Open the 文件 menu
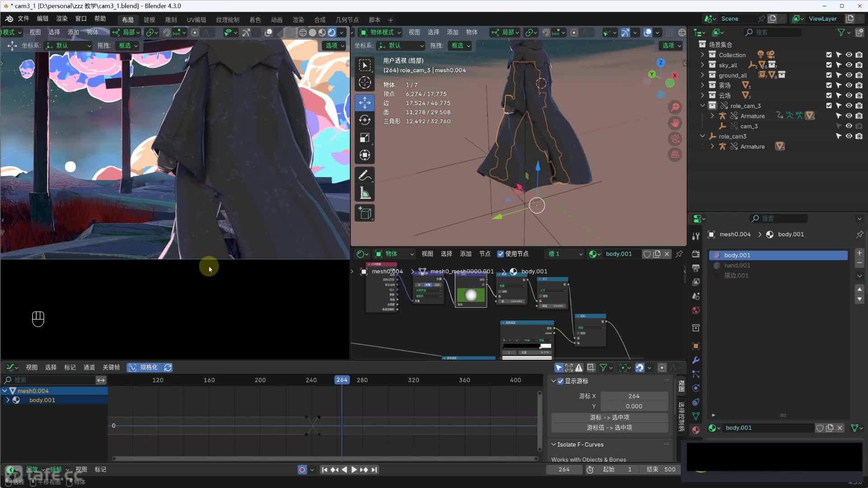 (23, 19)
